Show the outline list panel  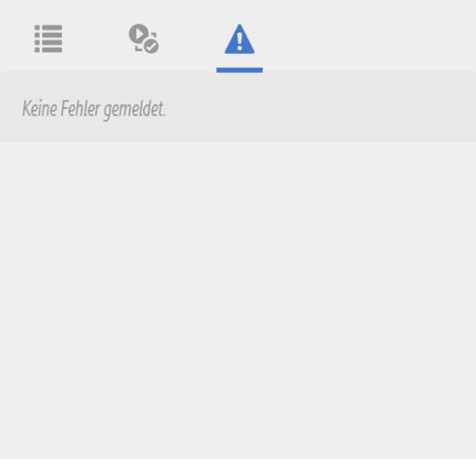49,39
